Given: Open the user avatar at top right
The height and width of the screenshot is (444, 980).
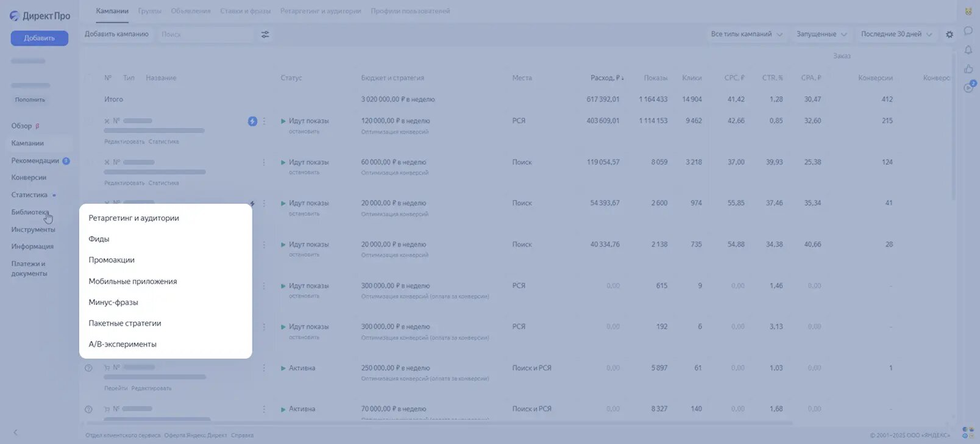Looking at the screenshot, I should pyautogui.click(x=968, y=12).
